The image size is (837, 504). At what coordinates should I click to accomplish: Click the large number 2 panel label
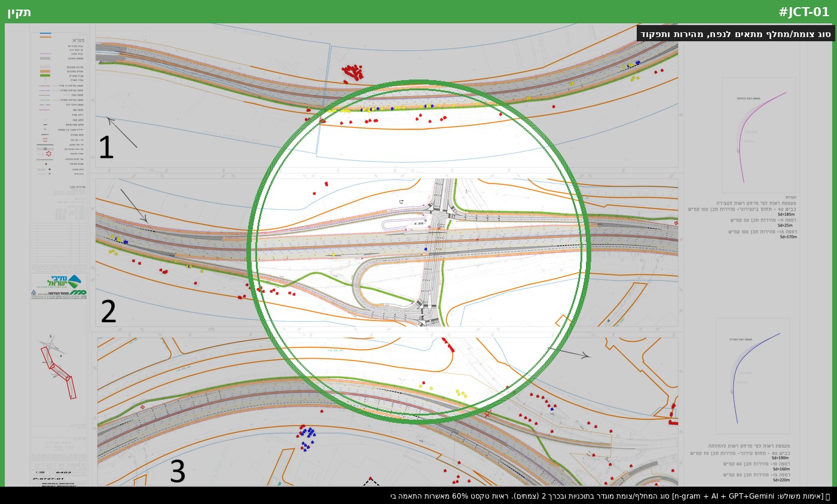tap(108, 311)
